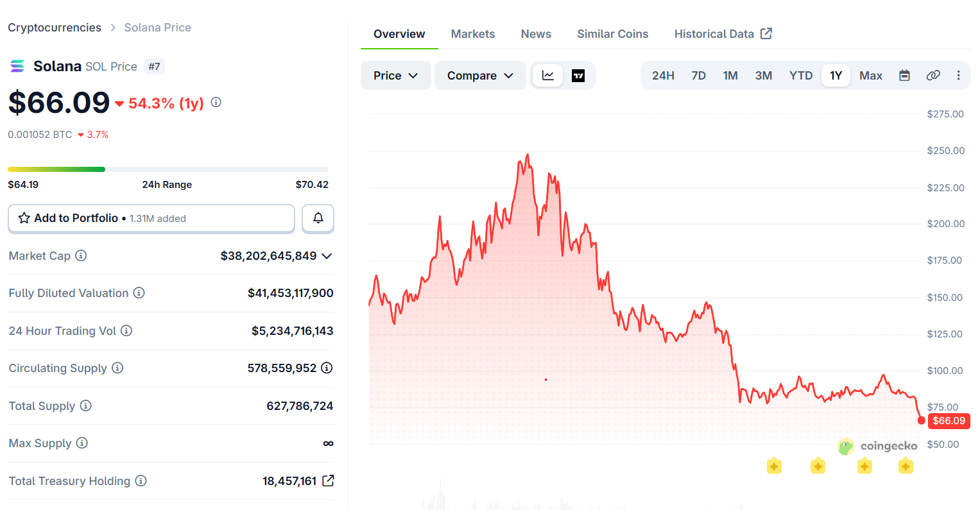The height and width of the screenshot is (510, 980).
Task: Copy chart link with chain icon
Action: point(933,76)
